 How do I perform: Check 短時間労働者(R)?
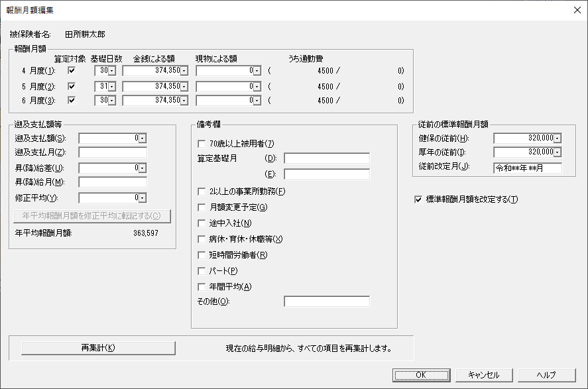pyautogui.click(x=202, y=255)
